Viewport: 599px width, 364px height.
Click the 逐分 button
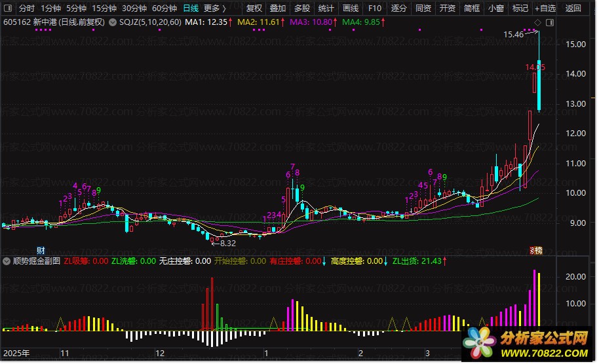399,8
